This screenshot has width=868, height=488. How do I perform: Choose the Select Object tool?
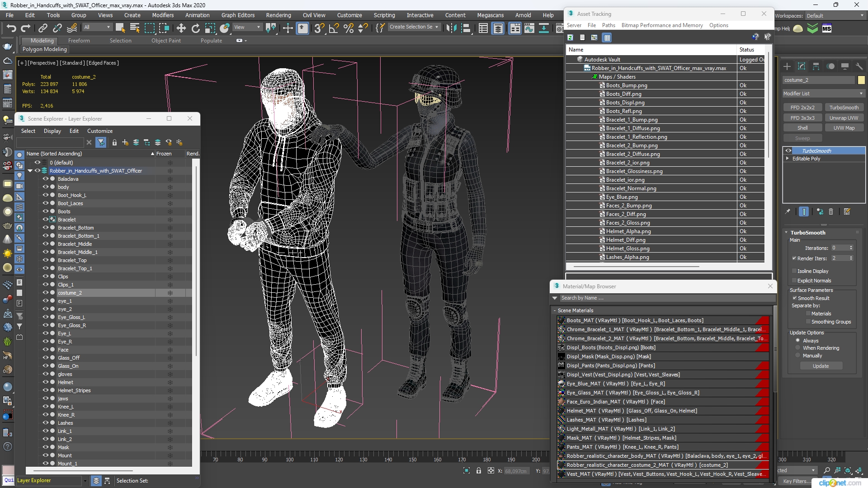pos(120,28)
